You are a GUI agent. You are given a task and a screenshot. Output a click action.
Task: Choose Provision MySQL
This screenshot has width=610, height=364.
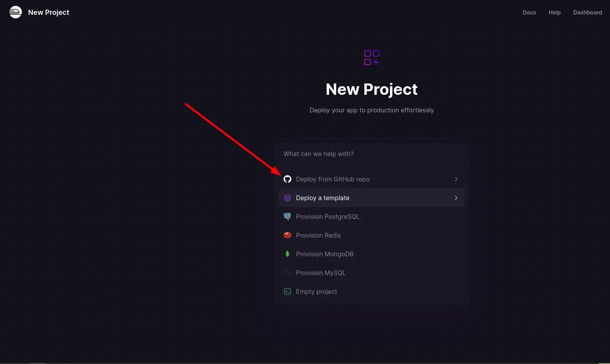[371, 273]
